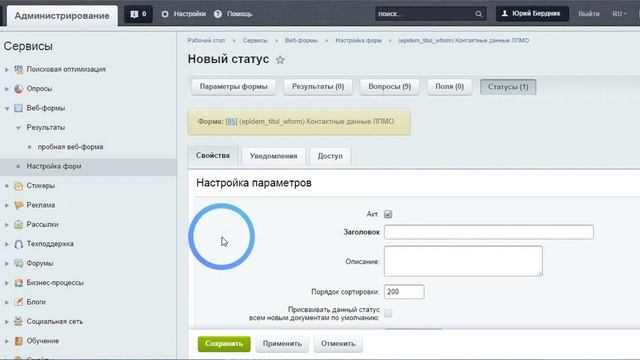
Task: Click the Помощь question mark icon
Action: point(218,14)
